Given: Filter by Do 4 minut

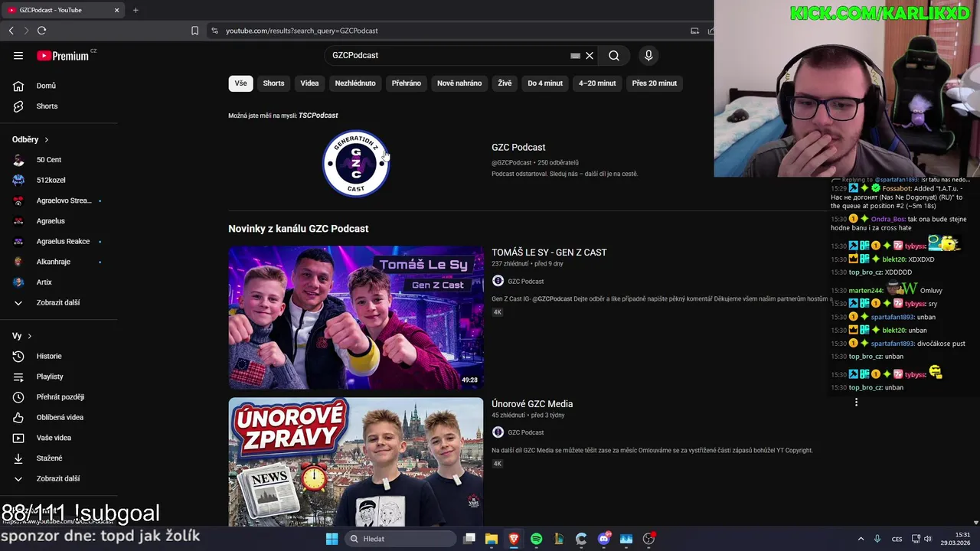Looking at the screenshot, I should [545, 83].
